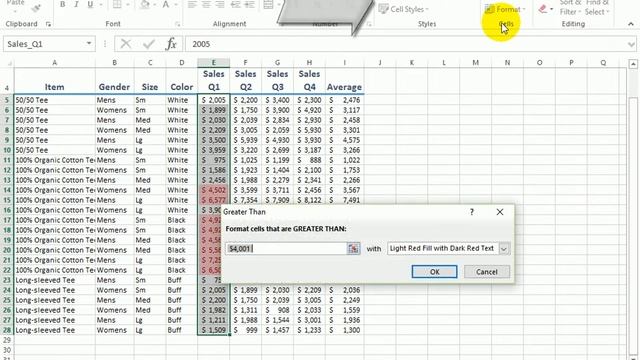Select Sales Q1 cell showing $ 2,005 in row 5

[x=213, y=100]
